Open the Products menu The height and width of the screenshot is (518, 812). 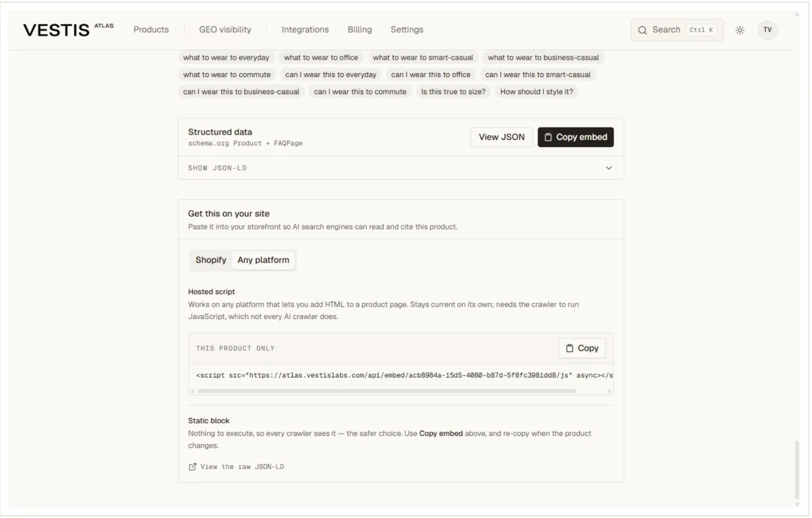pyautogui.click(x=151, y=30)
